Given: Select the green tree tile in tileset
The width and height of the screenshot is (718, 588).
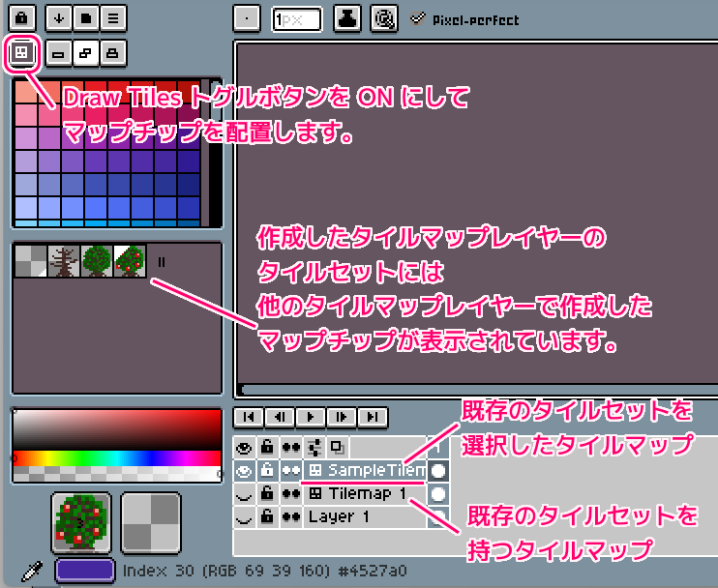Looking at the screenshot, I should pyautogui.click(x=97, y=261).
